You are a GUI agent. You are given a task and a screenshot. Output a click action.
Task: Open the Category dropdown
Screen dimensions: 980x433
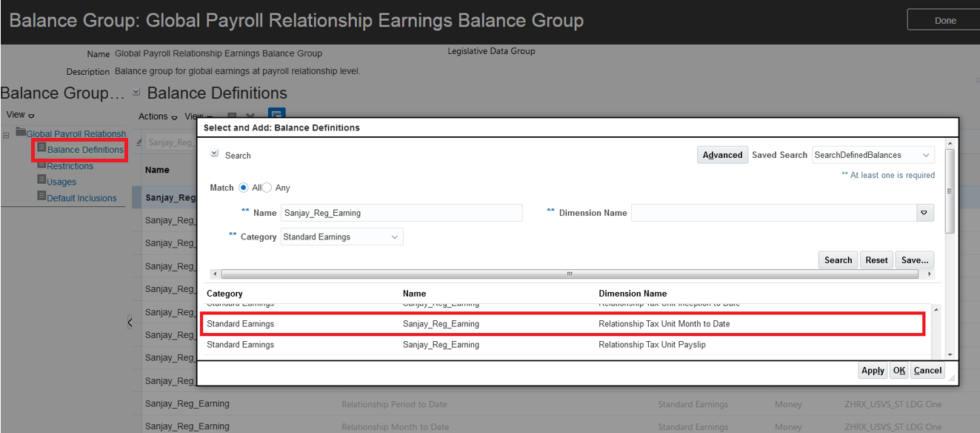(x=394, y=237)
